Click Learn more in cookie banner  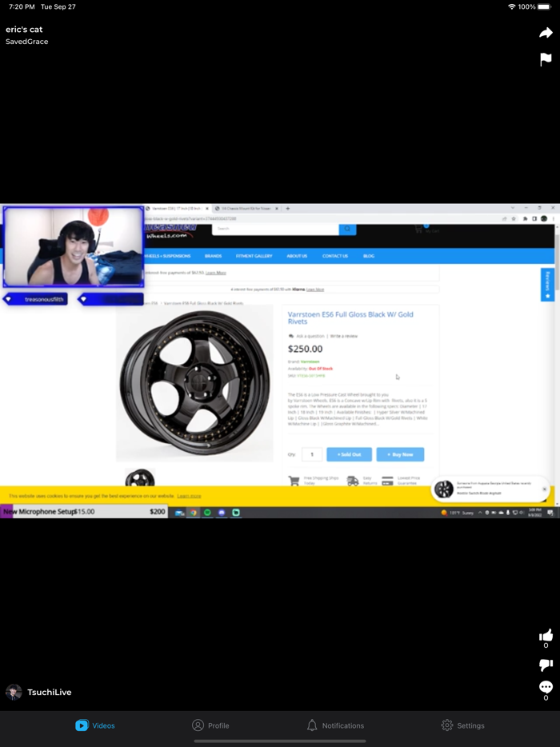tap(190, 496)
